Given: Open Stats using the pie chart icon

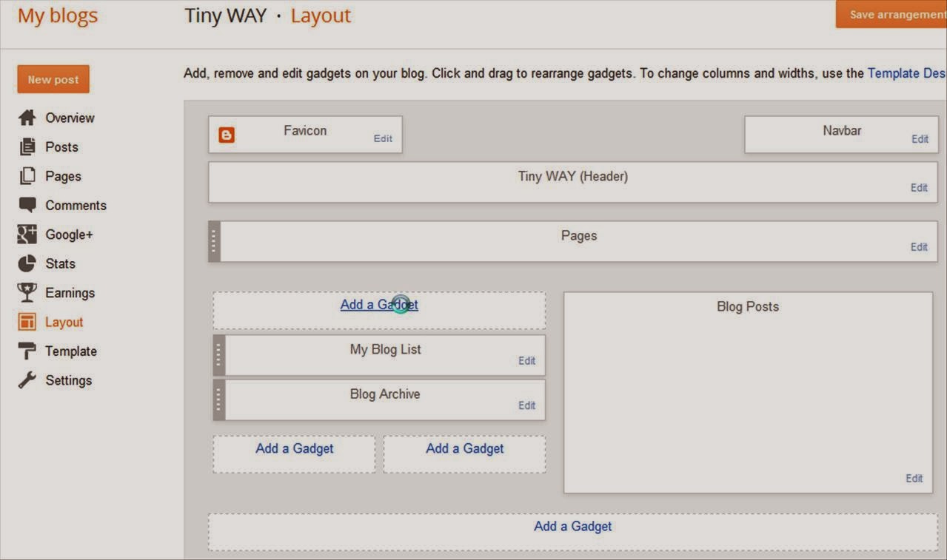Looking at the screenshot, I should [26, 263].
